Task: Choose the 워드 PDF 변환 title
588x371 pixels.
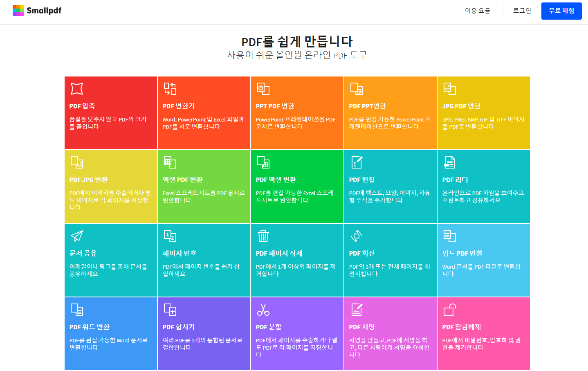Action: pyautogui.click(x=462, y=254)
